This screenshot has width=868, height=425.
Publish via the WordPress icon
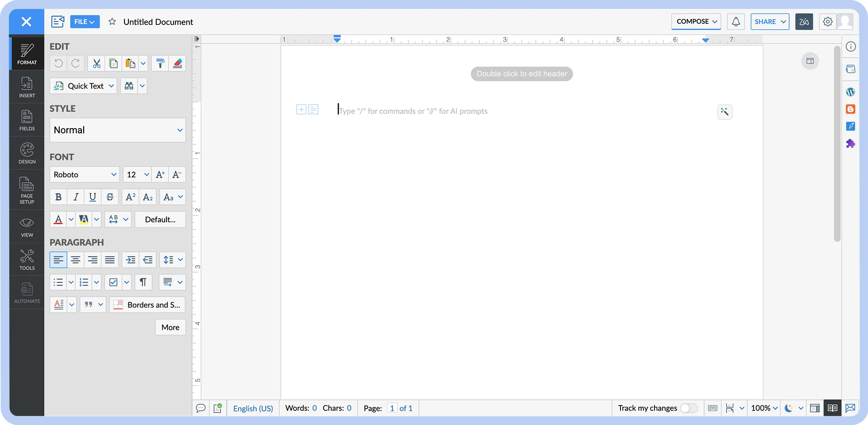click(x=850, y=92)
